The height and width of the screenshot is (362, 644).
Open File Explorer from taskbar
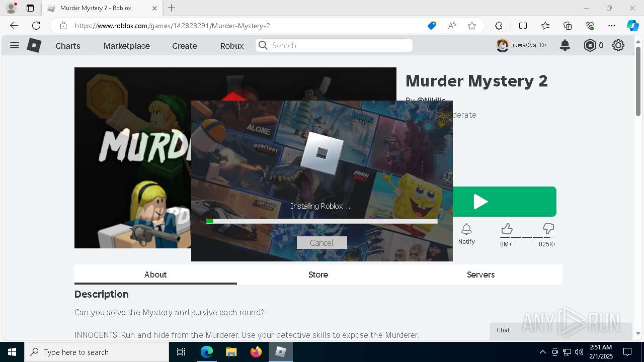click(x=231, y=352)
